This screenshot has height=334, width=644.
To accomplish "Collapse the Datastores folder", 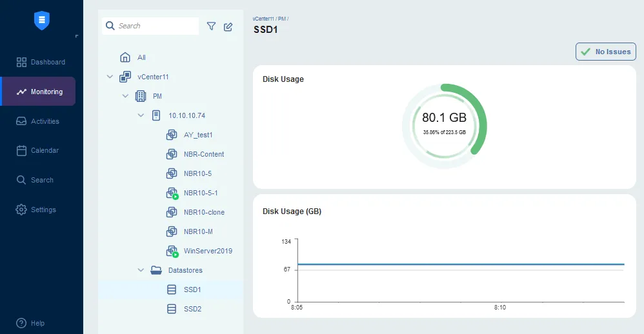I will [141, 270].
